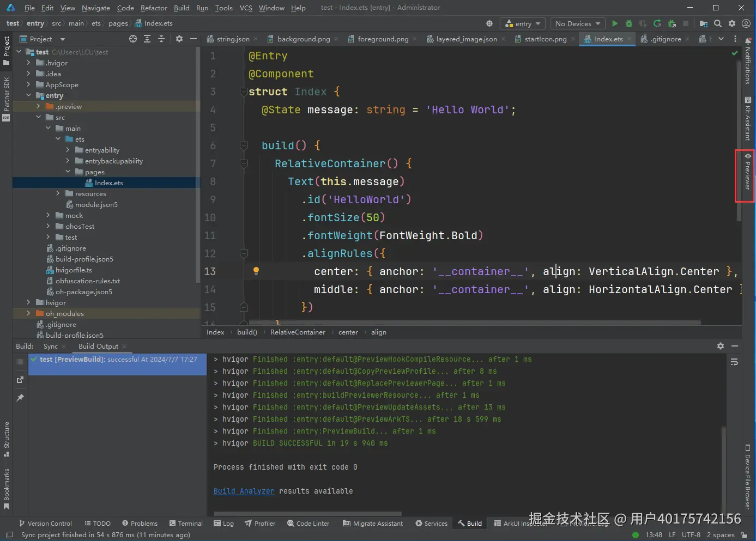756x541 pixels.
Task: Expand the resources folder in tree
Action: pos(58,193)
